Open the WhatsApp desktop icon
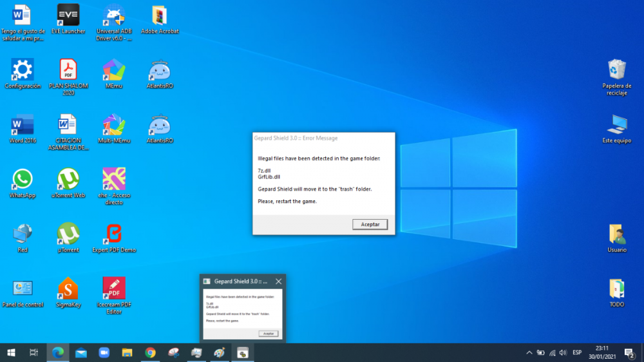 coord(23,179)
